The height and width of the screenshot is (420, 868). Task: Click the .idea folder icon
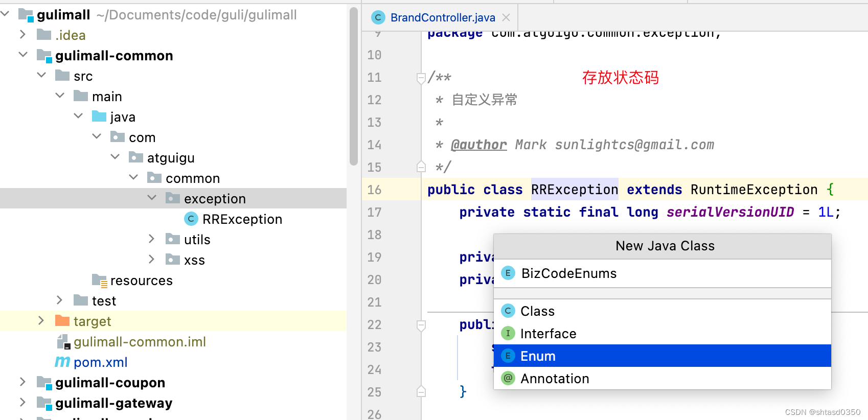pyautogui.click(x=44, y=35)
